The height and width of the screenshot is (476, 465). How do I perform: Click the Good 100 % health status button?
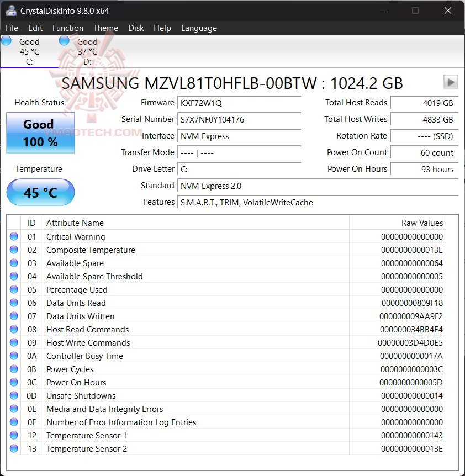pyautogui.click(x=41, y=133)
